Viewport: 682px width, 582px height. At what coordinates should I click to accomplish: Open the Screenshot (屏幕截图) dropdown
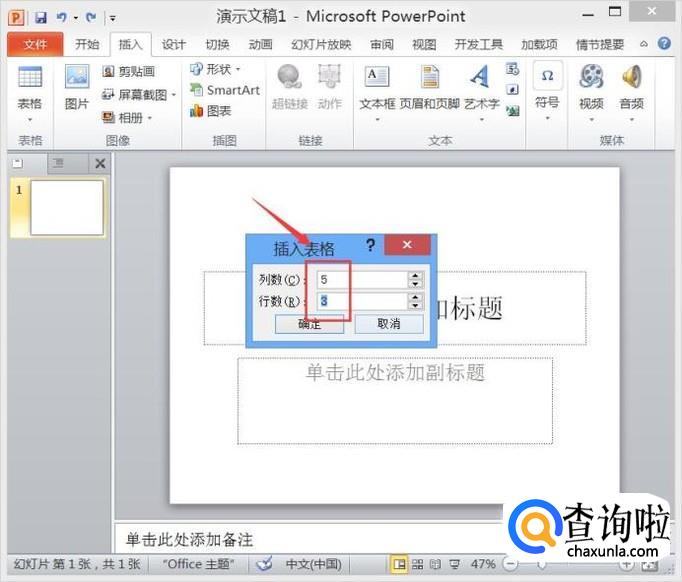click(x=140, y=95)
